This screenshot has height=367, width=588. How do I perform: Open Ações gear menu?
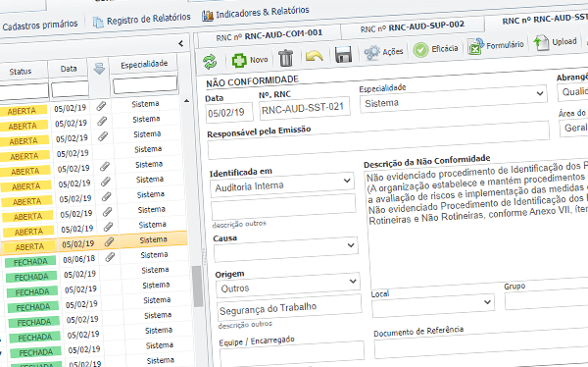point(383,52)
